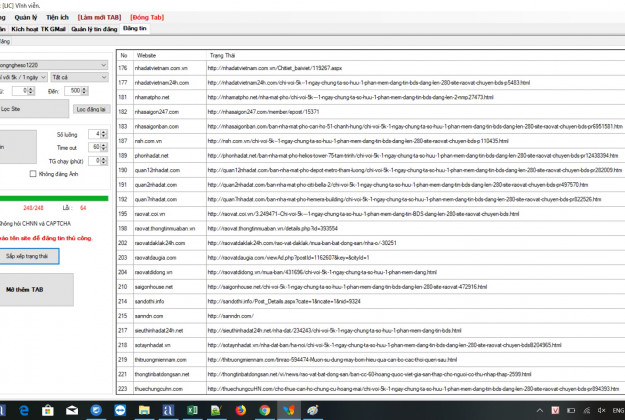Open the "Tất cả" filter dropdown
This screenshot has height=420, width=625.
coord(77,77)
